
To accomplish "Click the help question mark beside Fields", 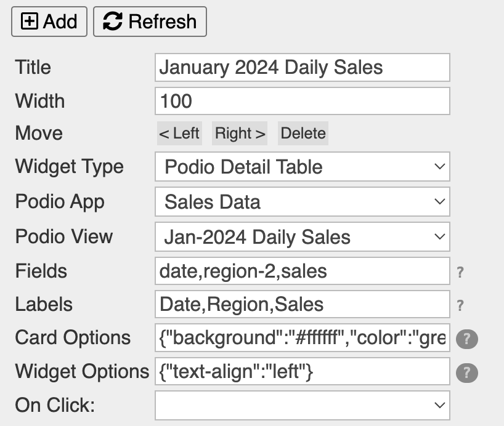I will 460,271.
